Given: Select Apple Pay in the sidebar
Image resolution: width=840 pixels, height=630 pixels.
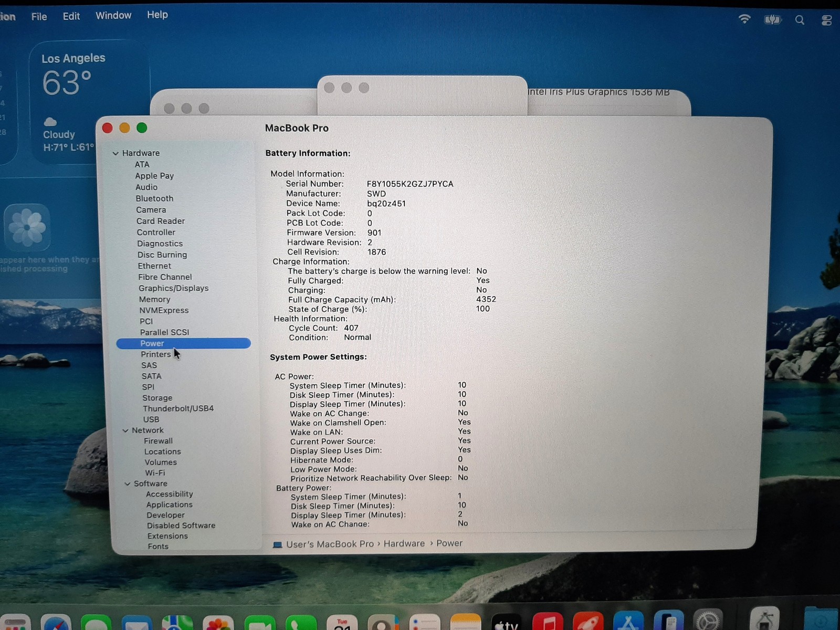Looking at the screenshot, I should [x=154, y=176].
